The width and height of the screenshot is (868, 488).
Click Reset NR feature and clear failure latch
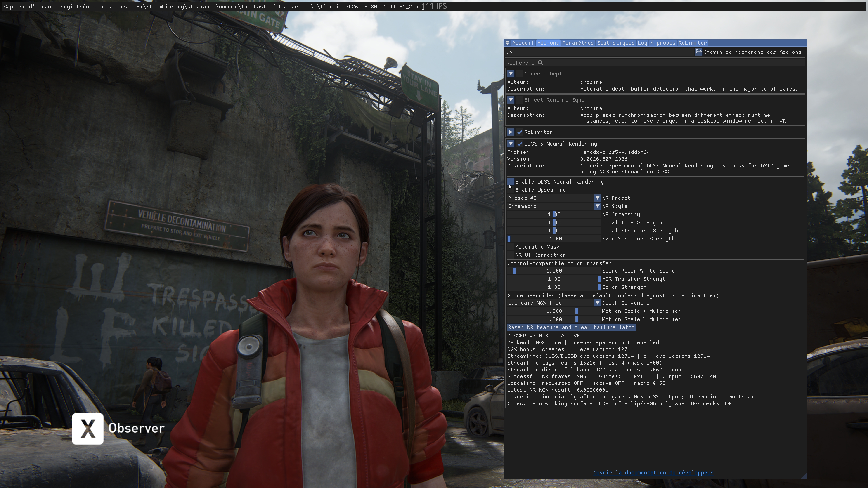coord(571,327)
